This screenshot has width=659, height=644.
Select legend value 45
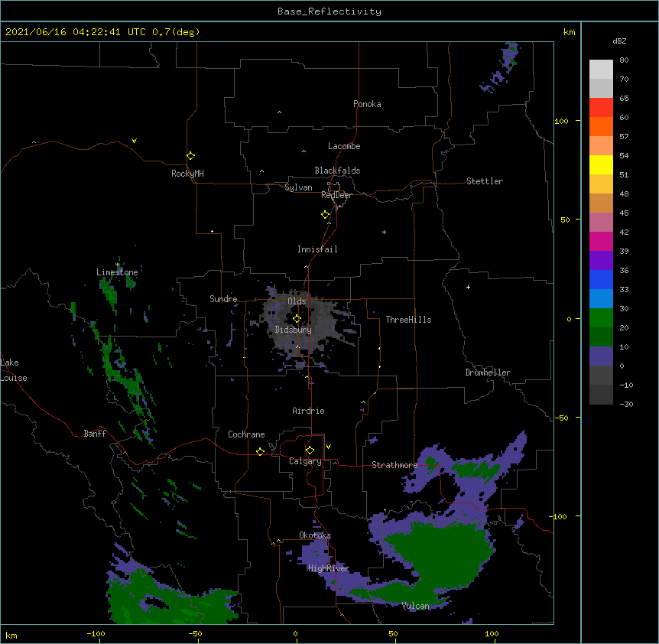point(624,213)
